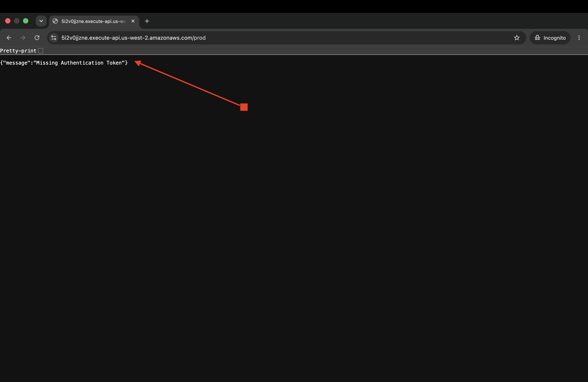This screenshot has width=588, height=382.
Task: Expand the tab search dropdown
Action: coord(41,21)
